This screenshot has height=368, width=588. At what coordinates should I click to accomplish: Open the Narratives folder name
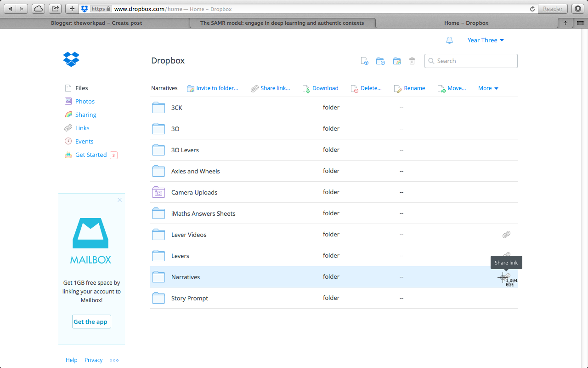pos(186,277)
